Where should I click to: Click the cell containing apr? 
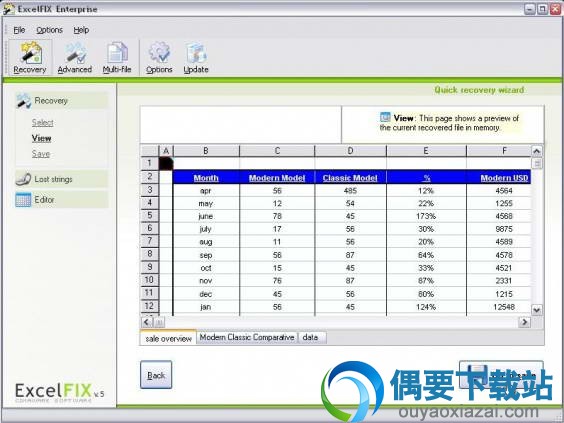click(x=206, y=191)
